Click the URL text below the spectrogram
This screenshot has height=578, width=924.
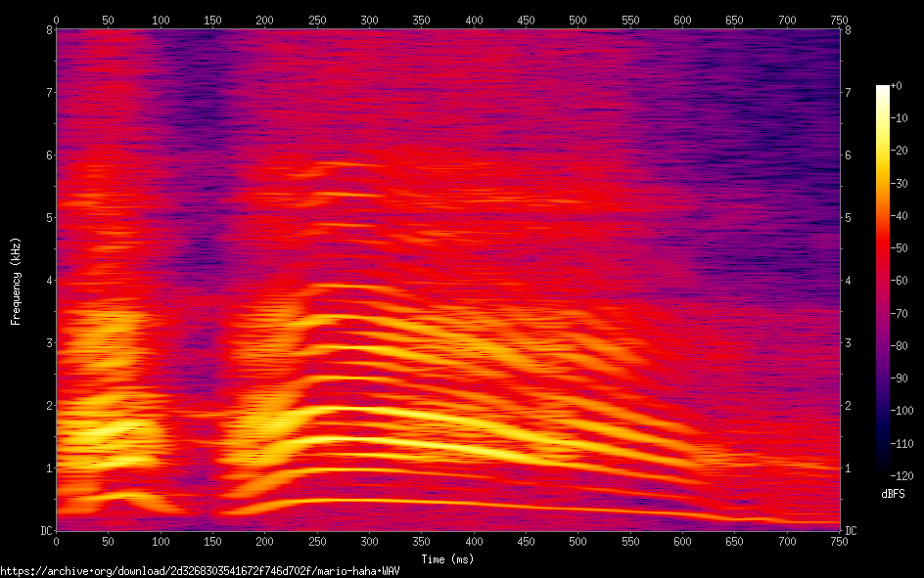(x=200, y=571)
